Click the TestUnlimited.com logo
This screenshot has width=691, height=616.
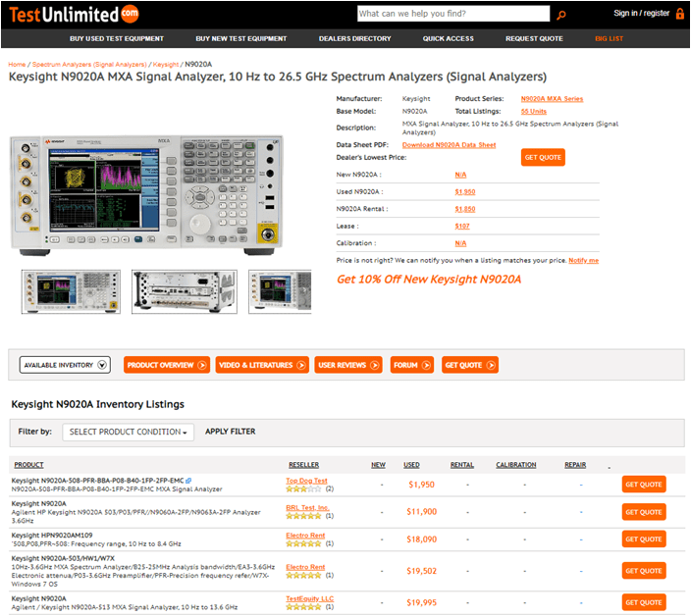(74, 15)
